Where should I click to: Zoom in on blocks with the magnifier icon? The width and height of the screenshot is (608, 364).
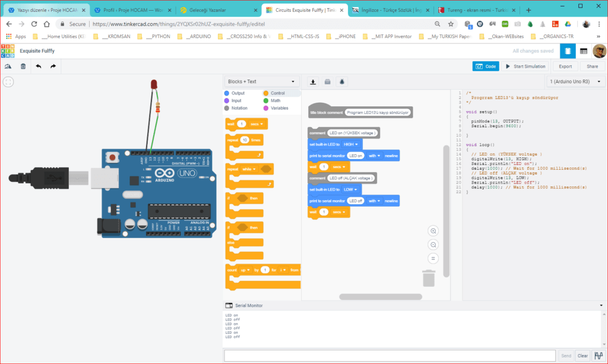433,231
